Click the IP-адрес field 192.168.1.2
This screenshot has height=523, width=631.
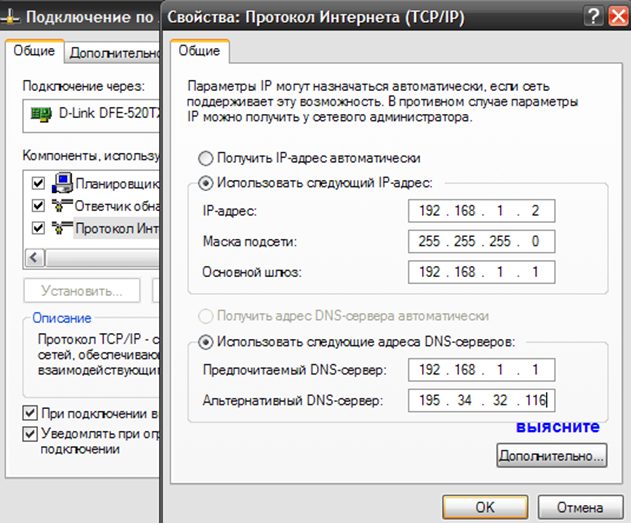pos(481,211)
